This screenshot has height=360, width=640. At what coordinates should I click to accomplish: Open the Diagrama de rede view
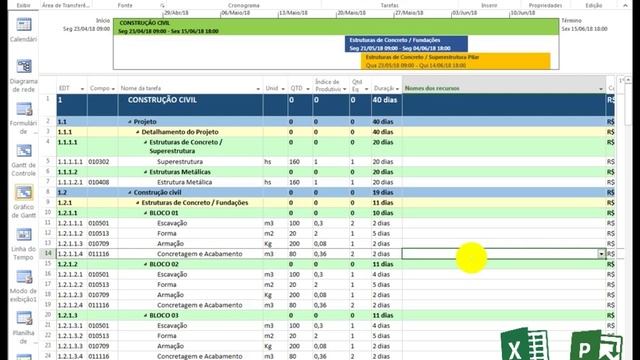[24, 67]
